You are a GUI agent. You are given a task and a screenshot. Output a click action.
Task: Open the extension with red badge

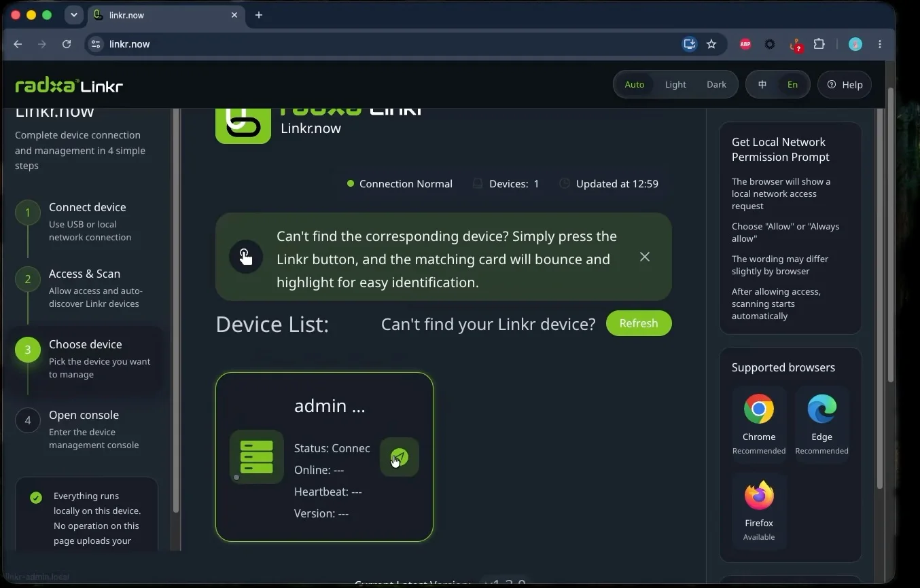(x=796, y=45)
